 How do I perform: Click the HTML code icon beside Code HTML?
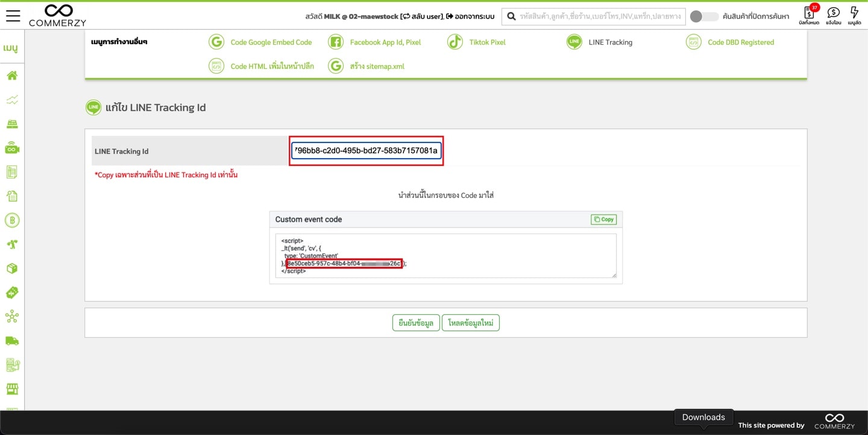216,66
